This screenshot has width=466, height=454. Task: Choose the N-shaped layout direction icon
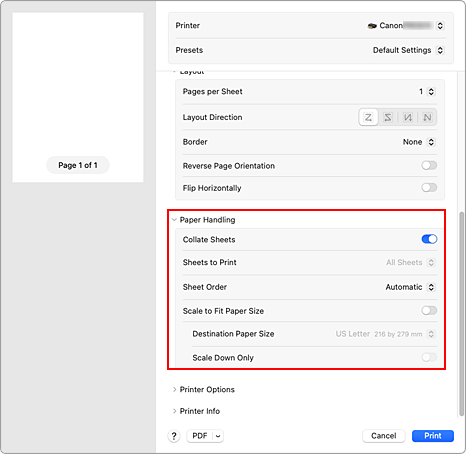(427, 117)
